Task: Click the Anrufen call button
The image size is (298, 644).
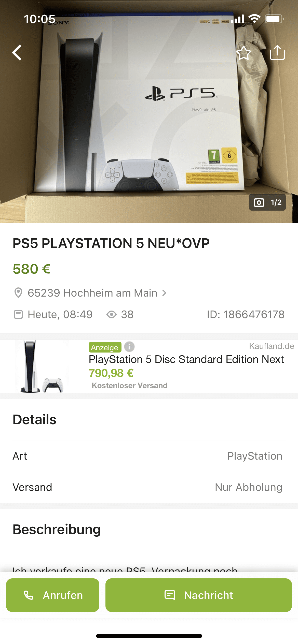Action: (53, 595)
